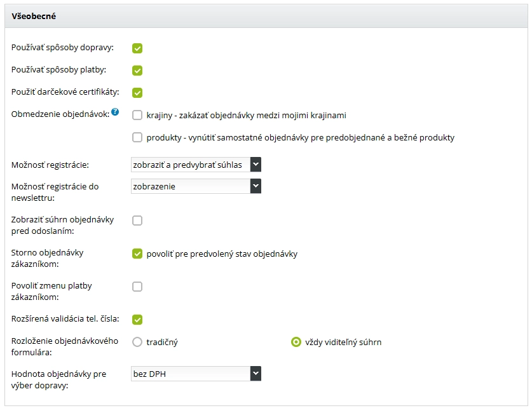Select tradičný form layout radio button
This screenshot has width=532, height=408.
(137, 342)
